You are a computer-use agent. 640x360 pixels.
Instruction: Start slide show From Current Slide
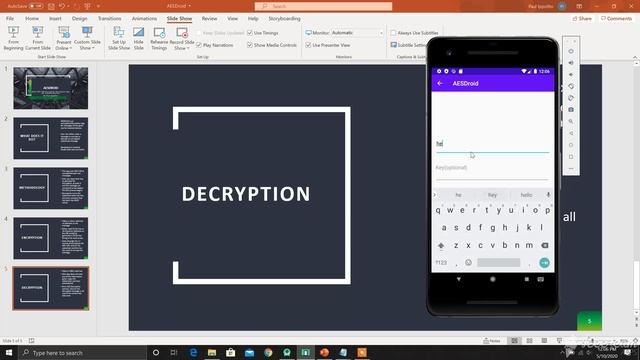[38, 38]
